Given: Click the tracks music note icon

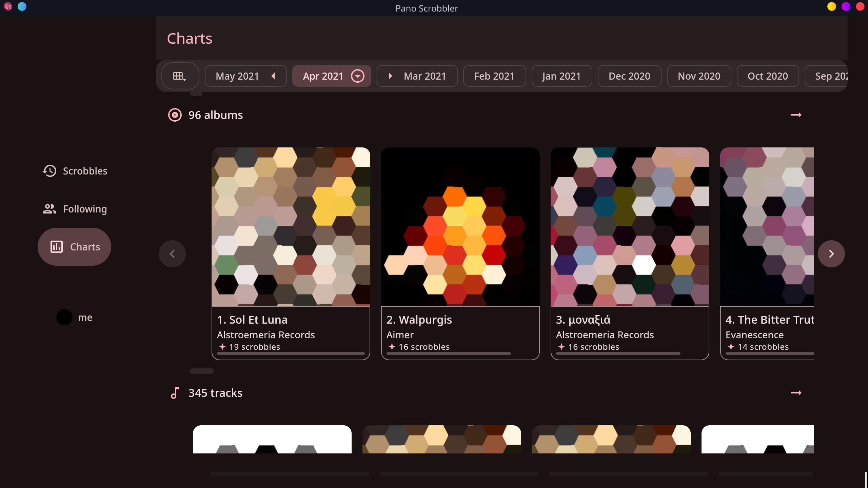Looking at the screenshot, I should point(175,393).
